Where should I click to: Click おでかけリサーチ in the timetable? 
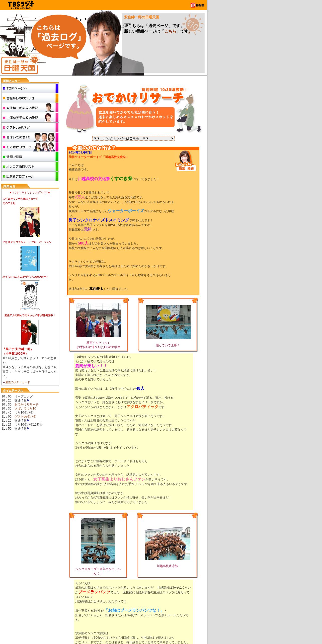tap(26, 405)
